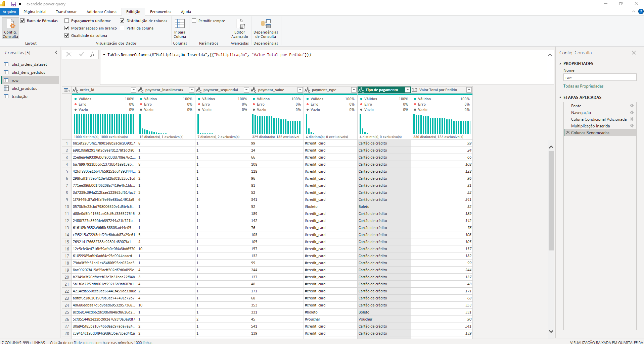The height and width of the screenshot is (344, 644).
Task: Open Todas as Propriedades link
Action: pos(583,86)
